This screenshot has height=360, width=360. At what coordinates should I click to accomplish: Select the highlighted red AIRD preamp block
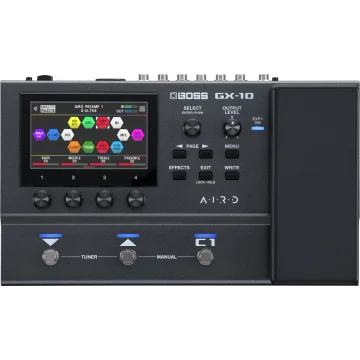click(x=102, y=123)
